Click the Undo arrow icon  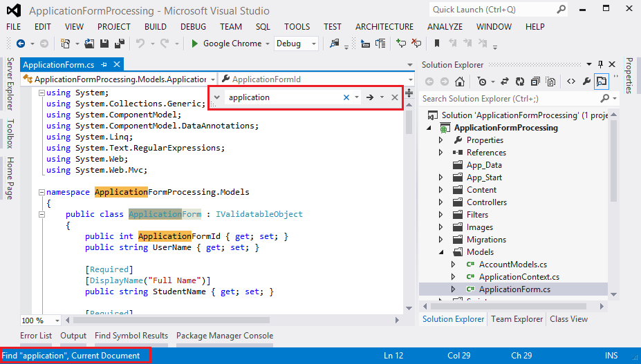140,43
